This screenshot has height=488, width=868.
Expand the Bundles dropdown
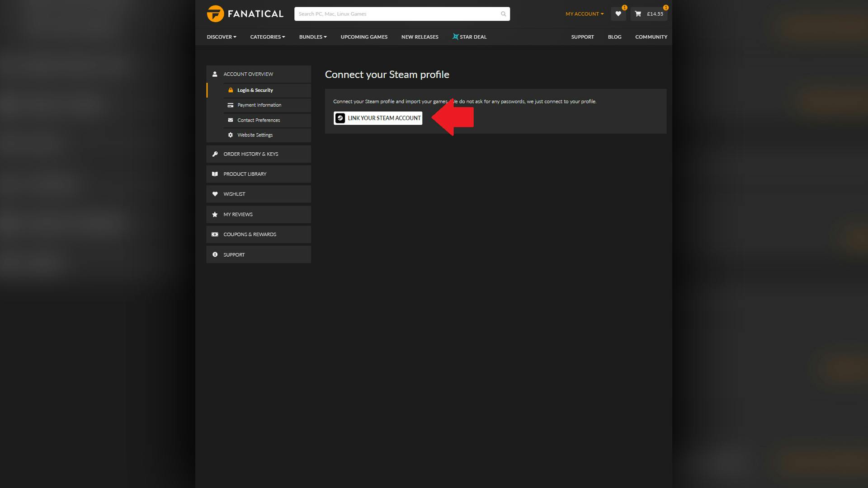click(x=312, y=37)
